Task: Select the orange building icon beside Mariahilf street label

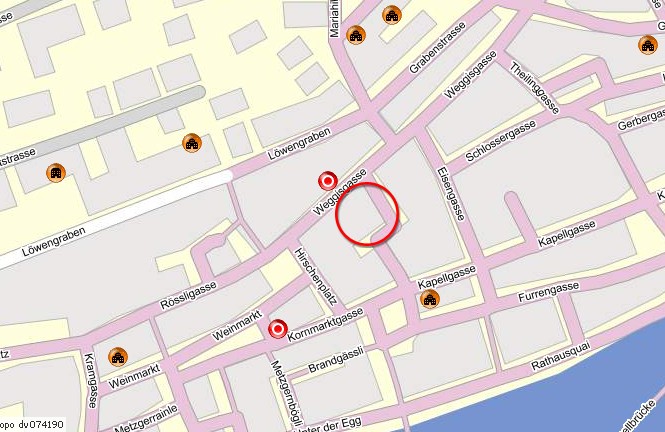Action: 356,35
